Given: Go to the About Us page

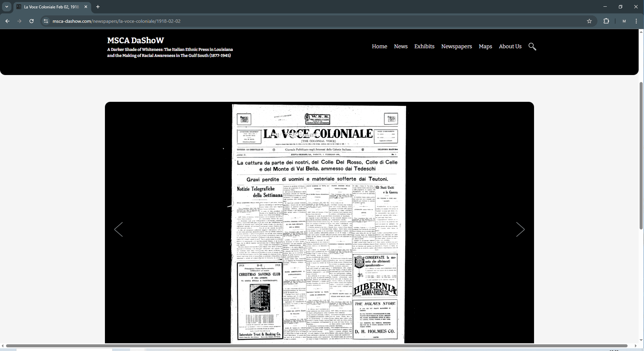Looking at the screenshot, I should [x=510, y=47].
